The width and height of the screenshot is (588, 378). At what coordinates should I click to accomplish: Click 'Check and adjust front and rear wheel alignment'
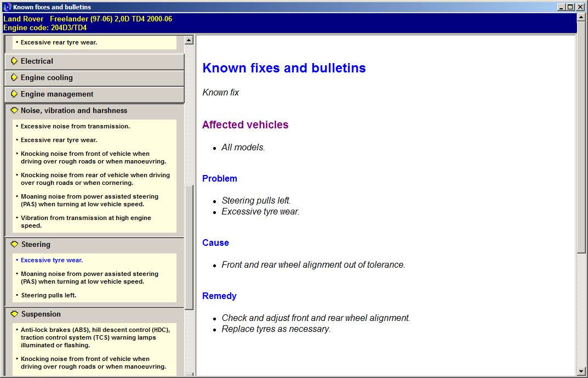tap(316, 318)
